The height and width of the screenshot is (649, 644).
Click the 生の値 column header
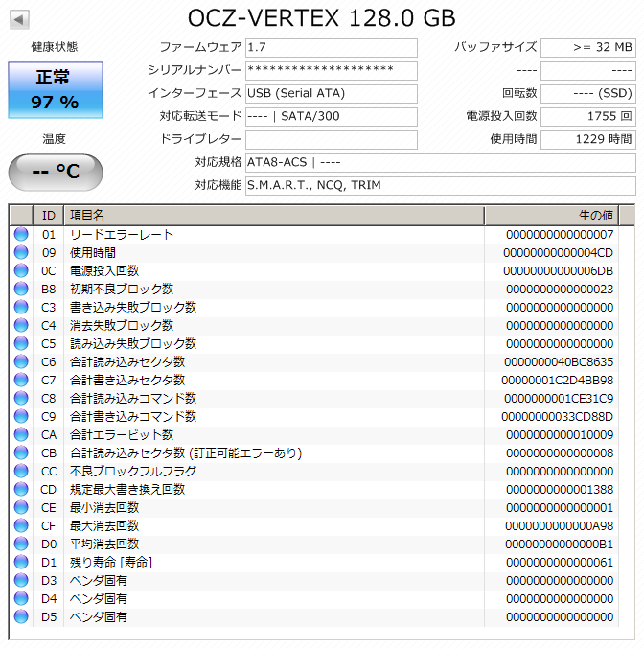(552, 216)
